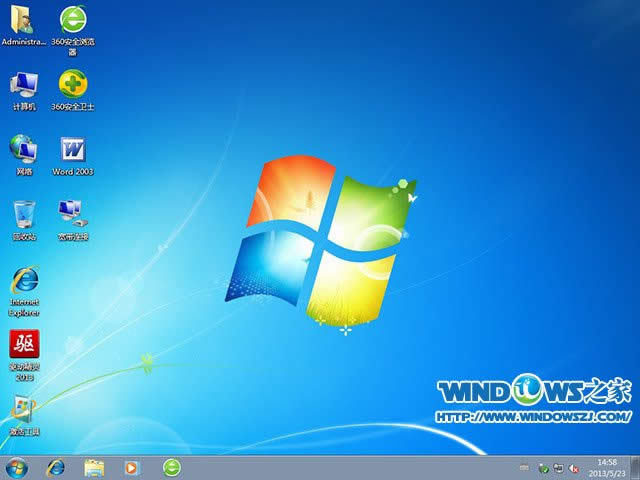The height and width of the screenshot is (480, 640).
Task: Click the Windows Start button
Action: pyautogui.click(x=17, y=467)
